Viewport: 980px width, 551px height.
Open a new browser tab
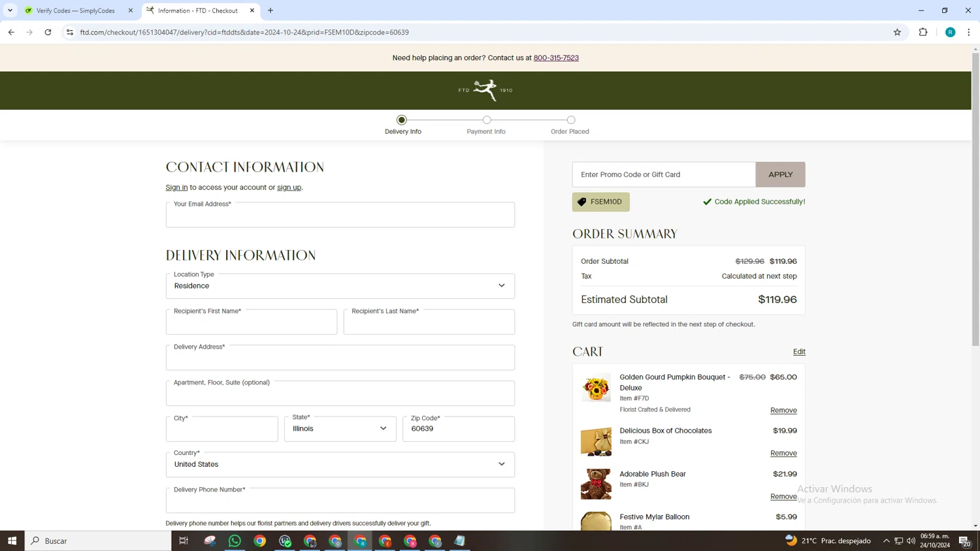[x=270, y=10]
